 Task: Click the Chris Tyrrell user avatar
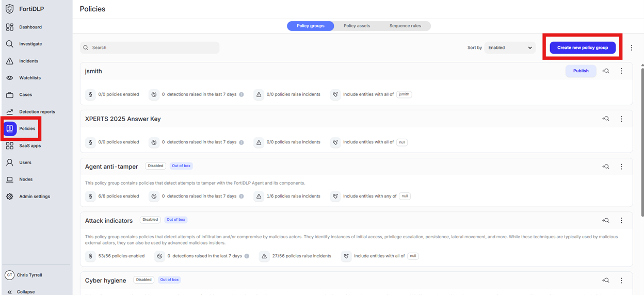click(9, 275)
